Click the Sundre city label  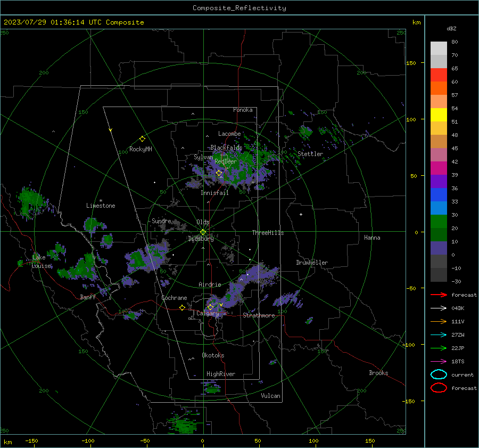point(161,221)
